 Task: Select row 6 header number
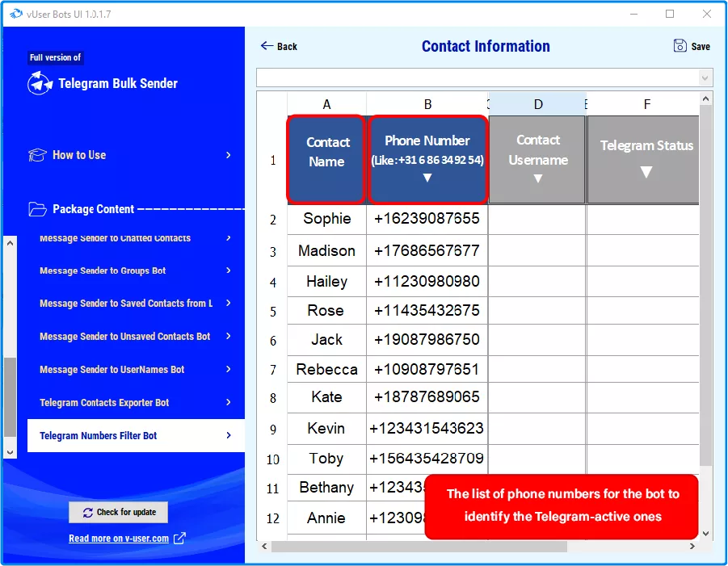[272, 341]
